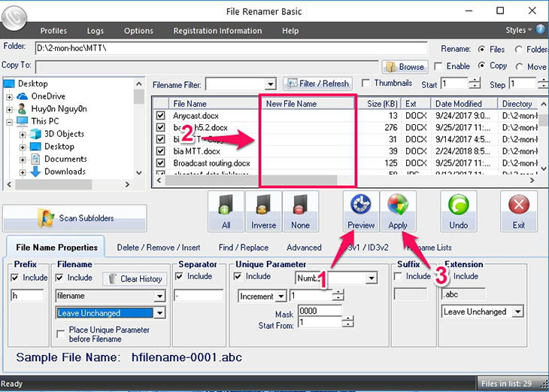Uncheck the Anycast.docx file checkbox
This screenshot has height=392, width=549.
click(x=161, y=116)
